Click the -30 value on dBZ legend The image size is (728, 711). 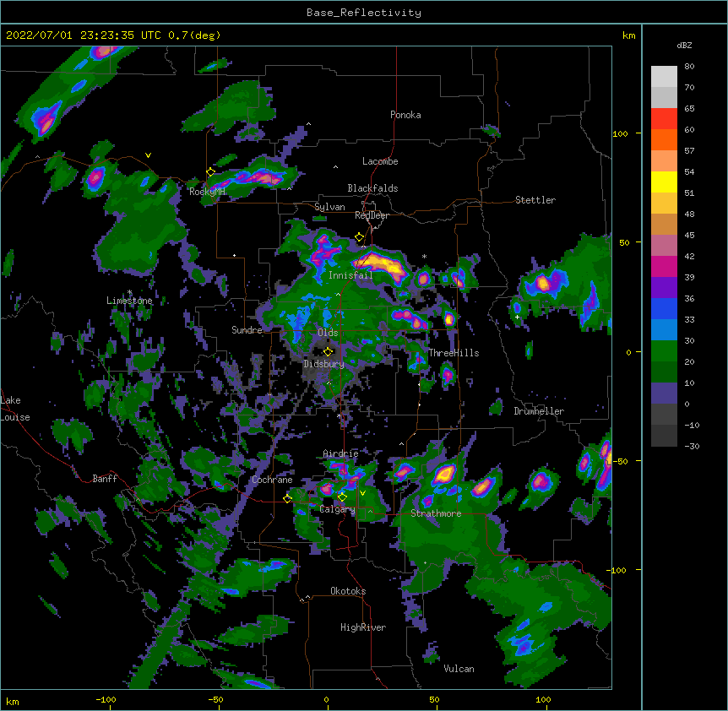[x=692, y=446]
